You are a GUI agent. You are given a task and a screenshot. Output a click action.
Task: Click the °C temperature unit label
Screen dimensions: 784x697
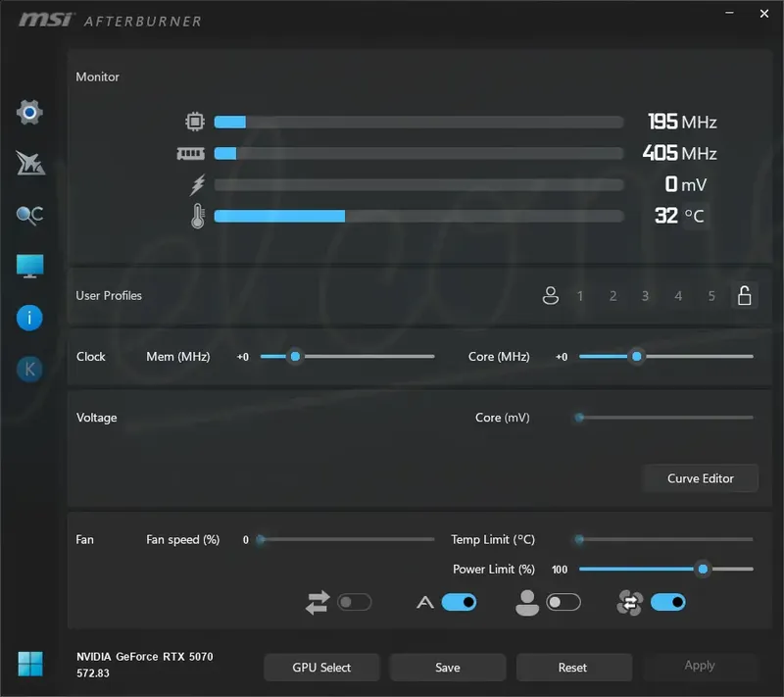point(695,216)
